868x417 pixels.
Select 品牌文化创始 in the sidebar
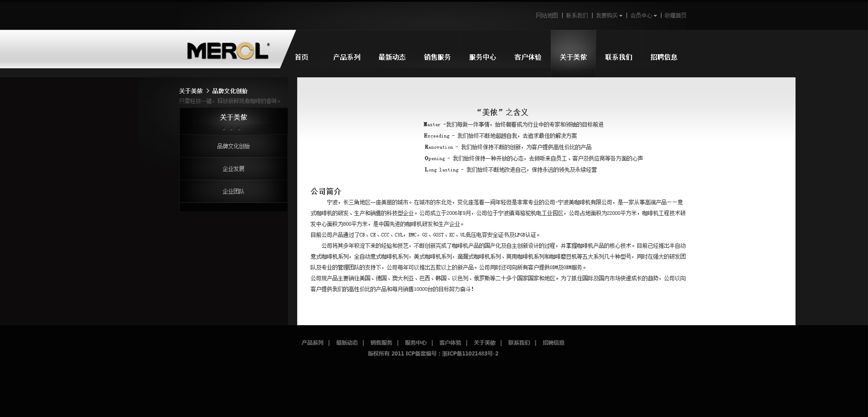233,146
